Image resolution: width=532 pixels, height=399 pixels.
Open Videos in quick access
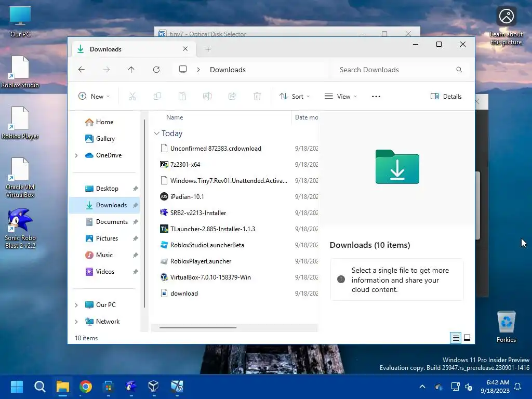click(104, 271)
